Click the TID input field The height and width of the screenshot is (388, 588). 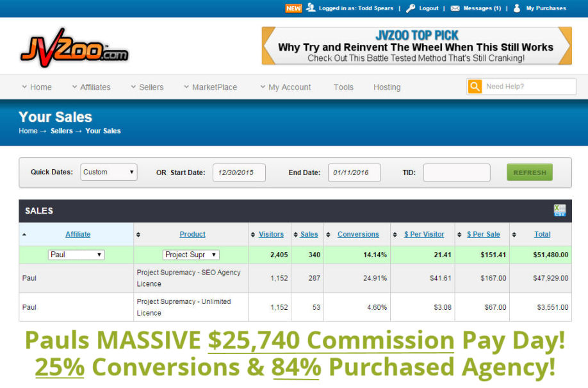457,173
